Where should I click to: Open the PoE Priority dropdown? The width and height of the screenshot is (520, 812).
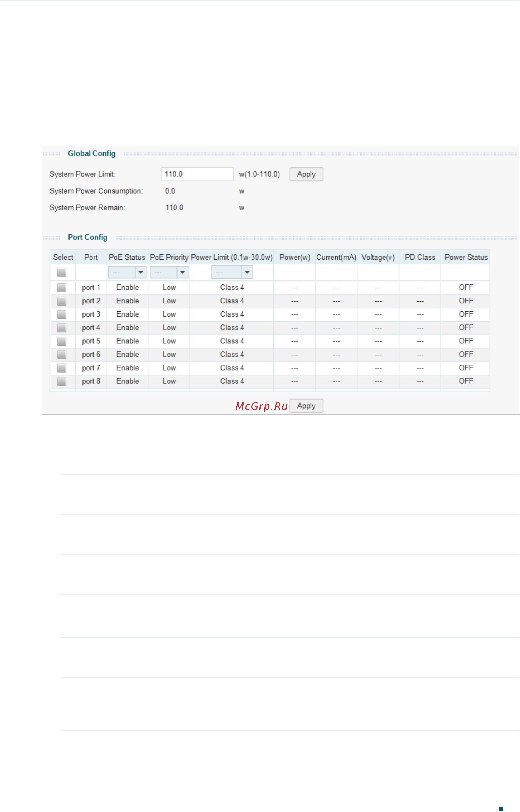click(169, 272)
